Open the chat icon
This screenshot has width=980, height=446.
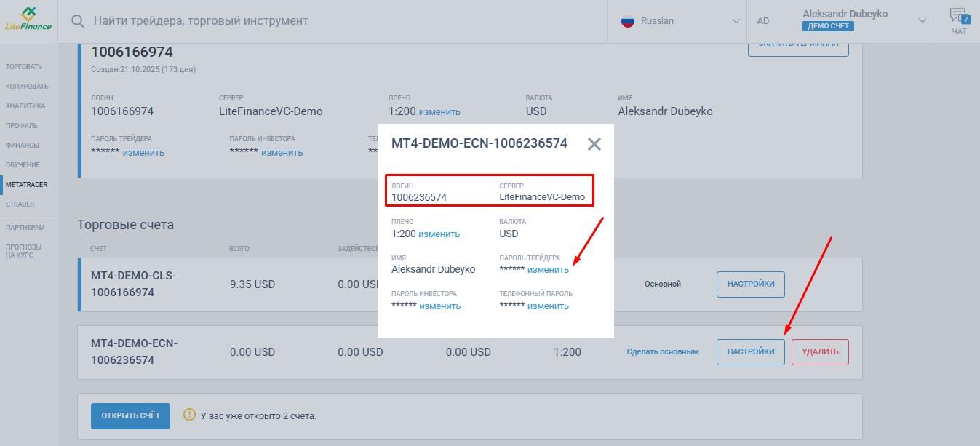pos(960,21)
